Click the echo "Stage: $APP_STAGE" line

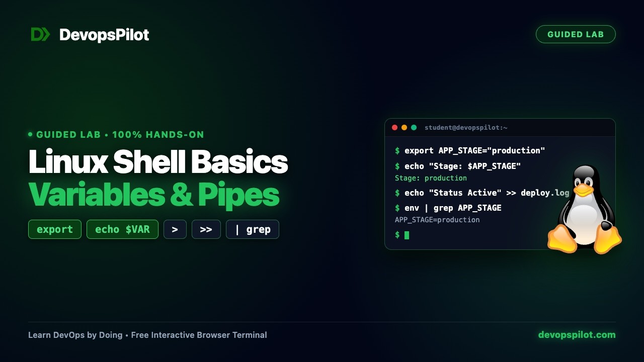pos(458,166)
